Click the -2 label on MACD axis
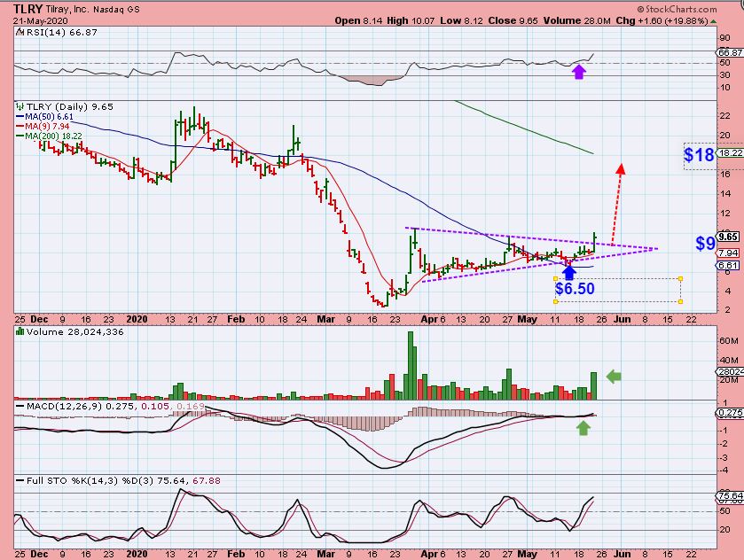Screen dimensions: 744x560 [724, 443]
